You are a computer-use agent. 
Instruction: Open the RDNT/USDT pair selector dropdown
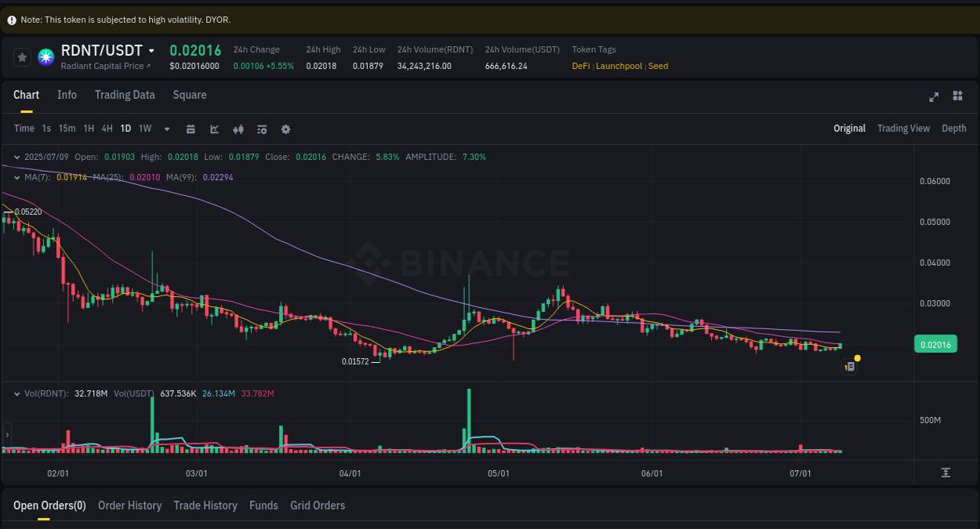tap(151, 49)
